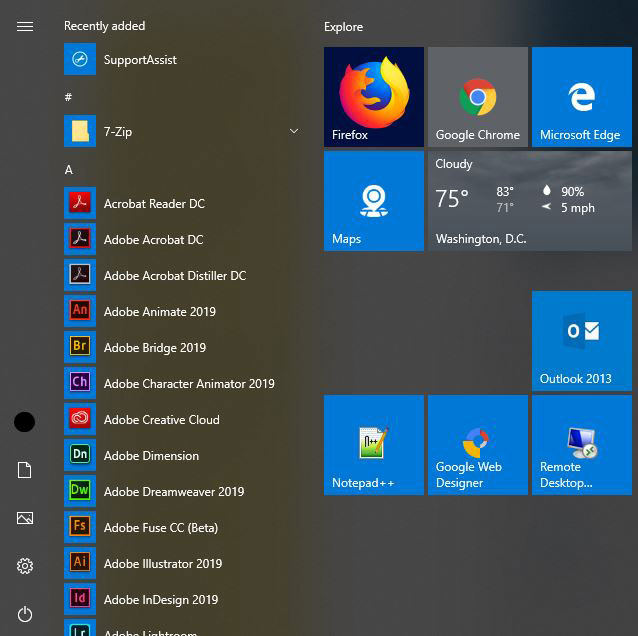The image size is (638, 636).
Task: Launch Adobe Acrobat Distiller DC icon
Action: point(80,275)
